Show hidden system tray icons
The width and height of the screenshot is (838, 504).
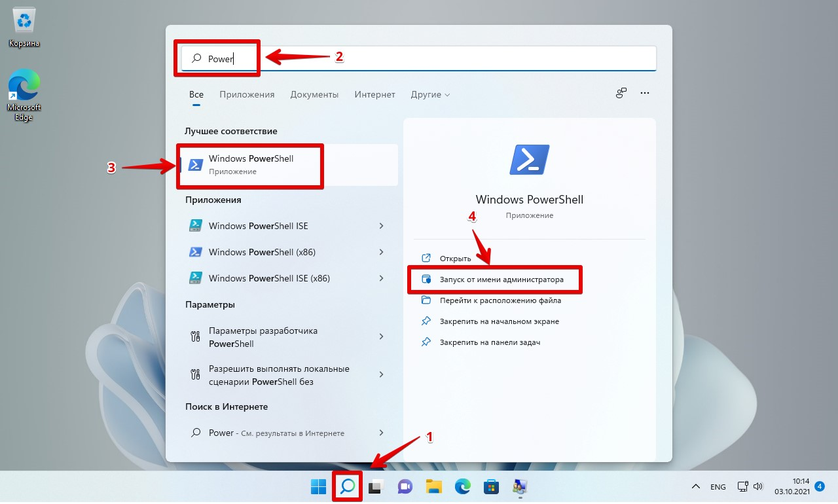(x=697, y=487)
